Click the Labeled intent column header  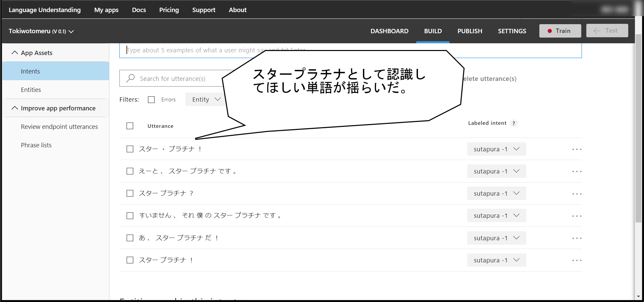tap(487, 123)
